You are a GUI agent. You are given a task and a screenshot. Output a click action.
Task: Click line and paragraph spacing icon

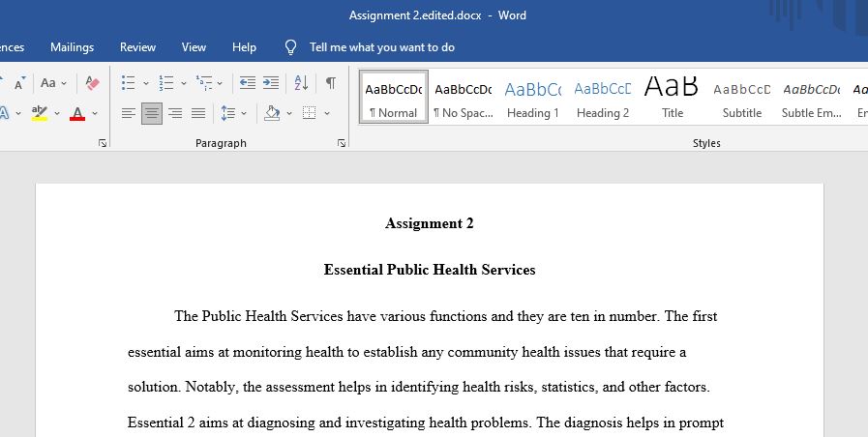(x=228, y=113)
